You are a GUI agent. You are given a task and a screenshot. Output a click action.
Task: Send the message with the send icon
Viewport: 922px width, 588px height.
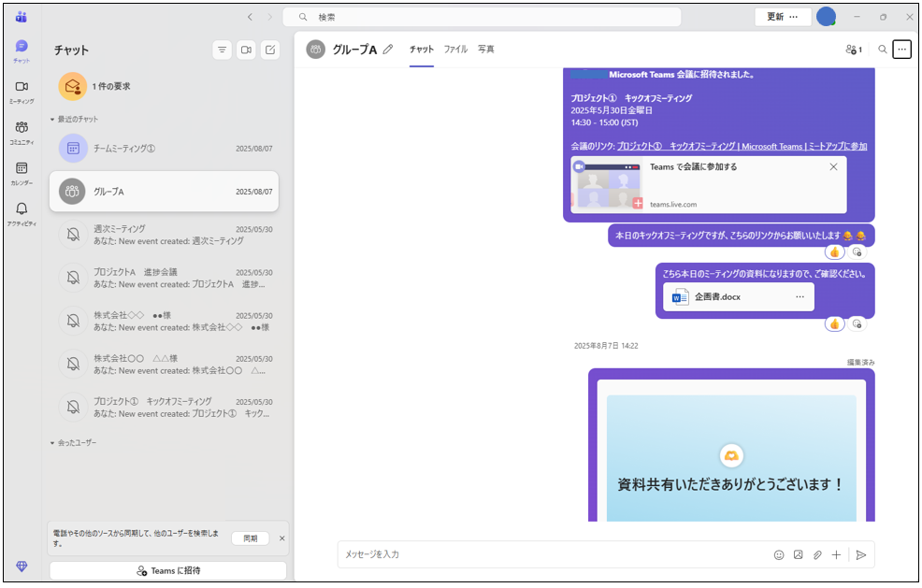(860, 554)
